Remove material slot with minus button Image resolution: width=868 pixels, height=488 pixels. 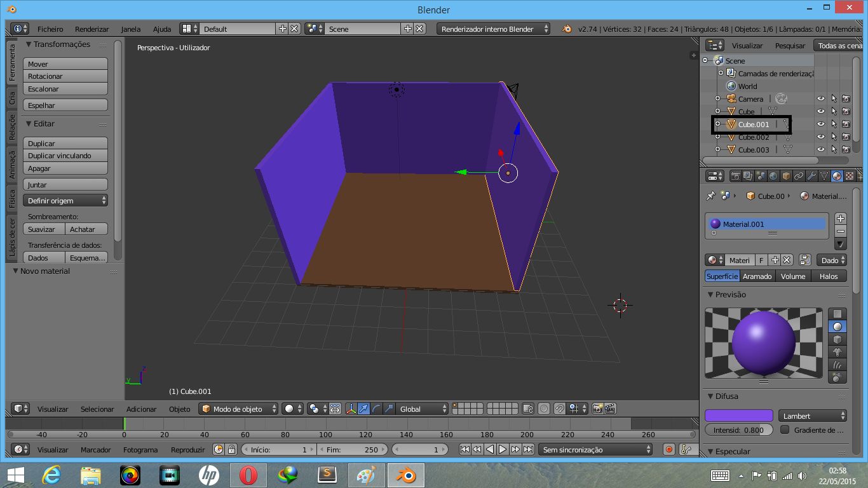(x=841, y=231)
